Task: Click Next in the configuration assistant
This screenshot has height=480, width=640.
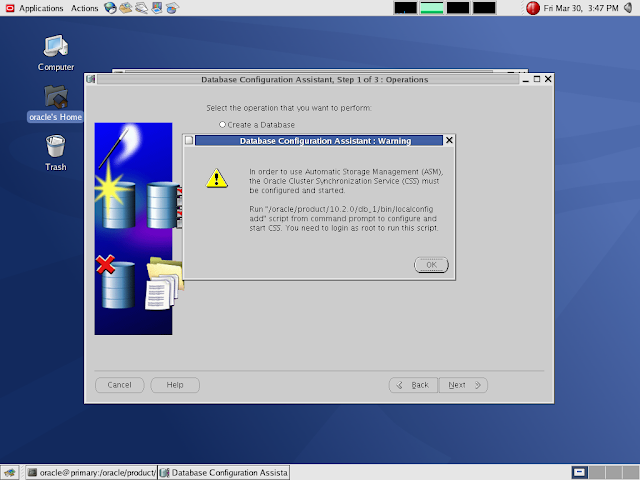Action: pyautogui.click(x=463, y=385)
